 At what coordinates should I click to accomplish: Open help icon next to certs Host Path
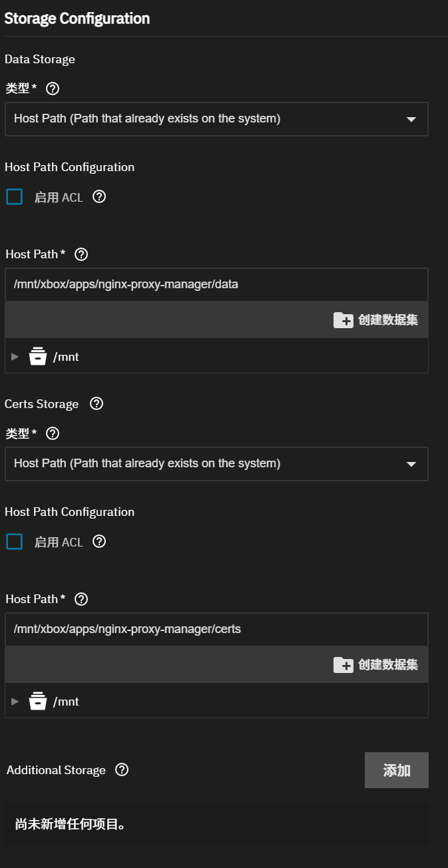(x=81, y=598)
